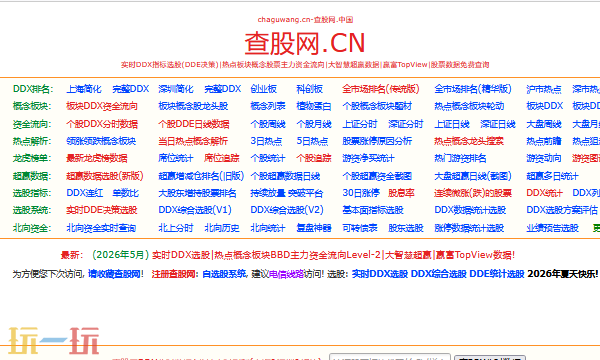Open the 上海简化 DDX ranking link
The width and height of the screenshot is (600, 360).
[x=84, y=89]
